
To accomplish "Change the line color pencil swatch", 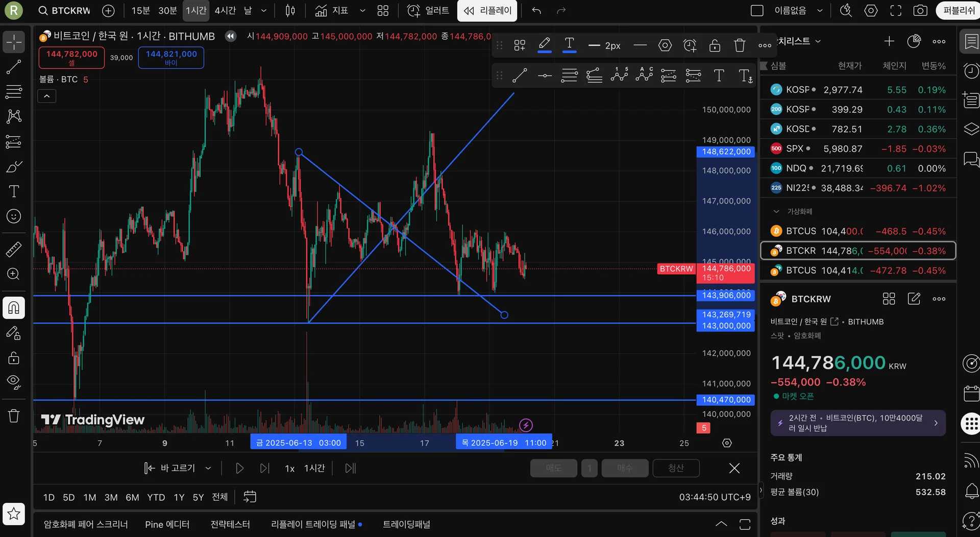I will click(544, 45).
